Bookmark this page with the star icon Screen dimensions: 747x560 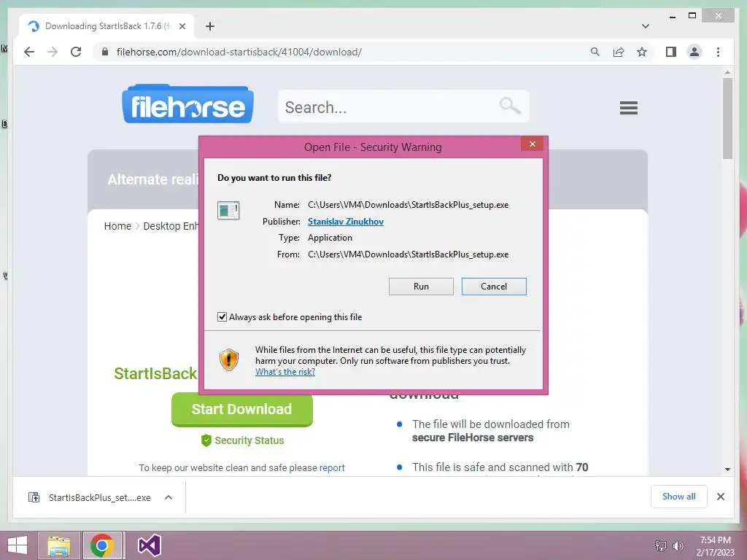point(642,52)
